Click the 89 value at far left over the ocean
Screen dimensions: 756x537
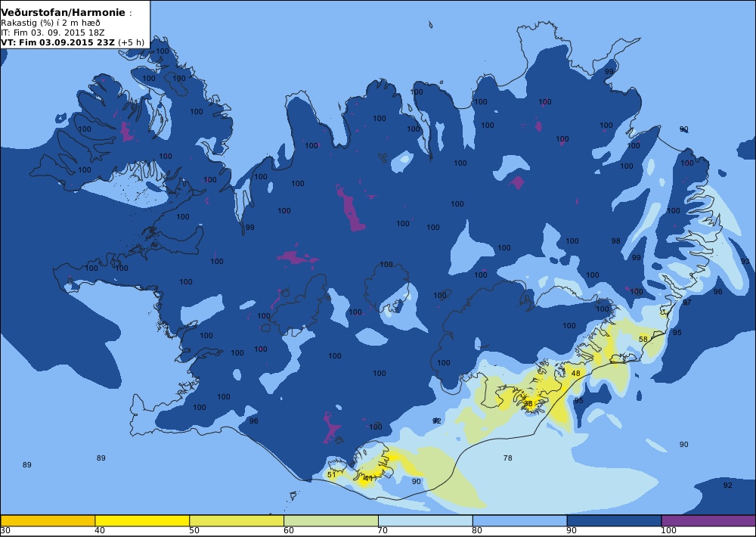[27, 465]
